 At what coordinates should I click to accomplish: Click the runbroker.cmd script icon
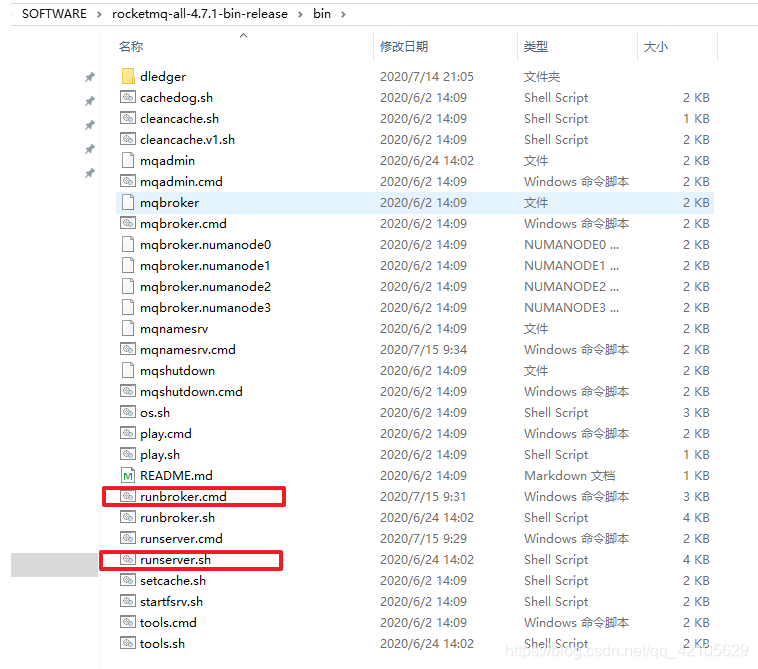click(x=128, y=496)
